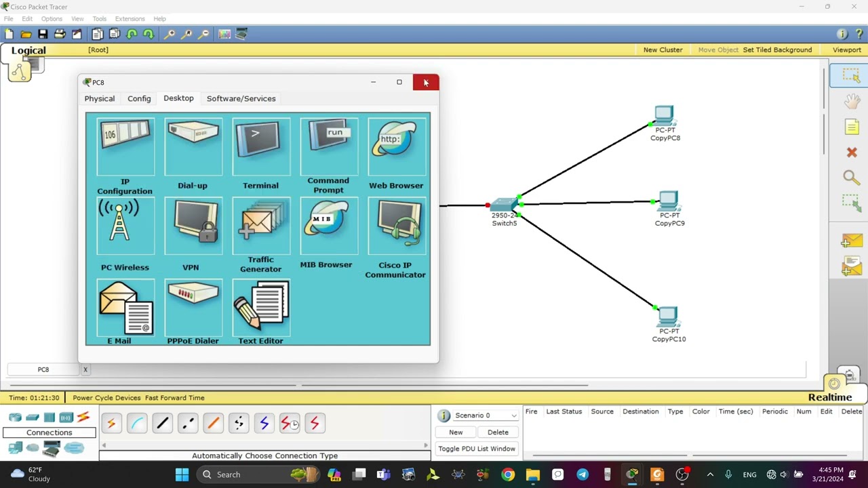
Task: Select the Move Layout hand tool
Action: coord(852,102)
